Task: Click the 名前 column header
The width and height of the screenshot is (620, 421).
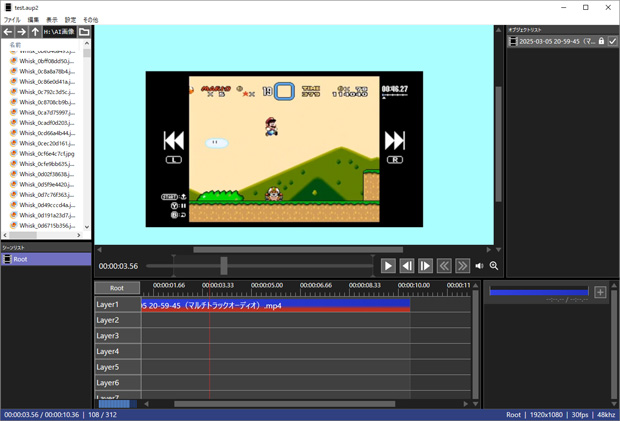Action: 15,44
